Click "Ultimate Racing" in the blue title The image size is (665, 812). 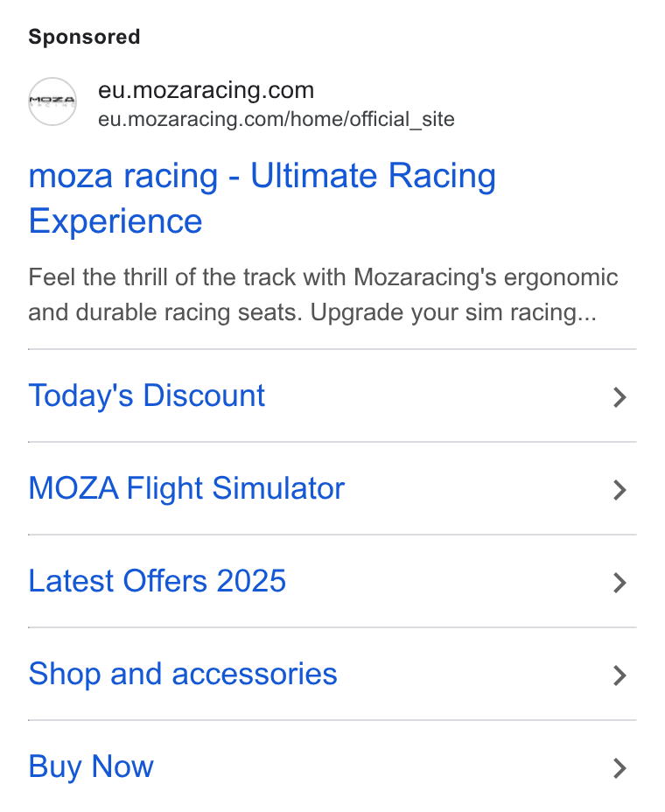(373, 176)
